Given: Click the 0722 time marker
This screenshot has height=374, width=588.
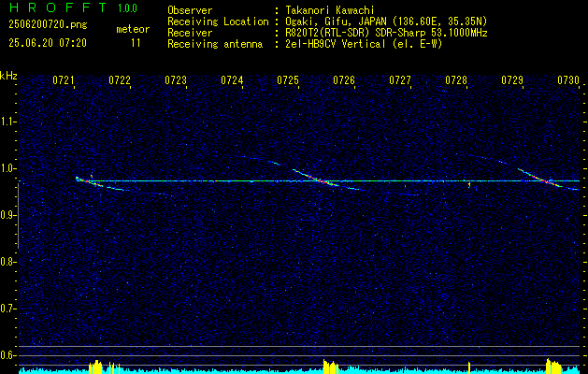Looking at the screenshot, I should pos(120,80).
